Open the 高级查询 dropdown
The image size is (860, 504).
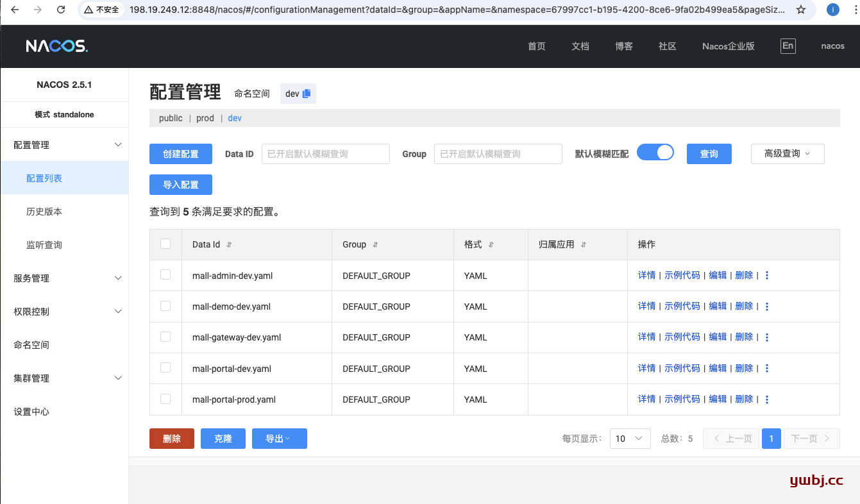pos(788,154)
